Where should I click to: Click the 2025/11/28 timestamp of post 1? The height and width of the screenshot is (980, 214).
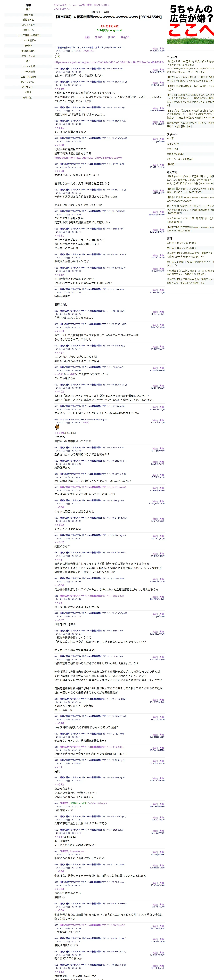point(69,51)
